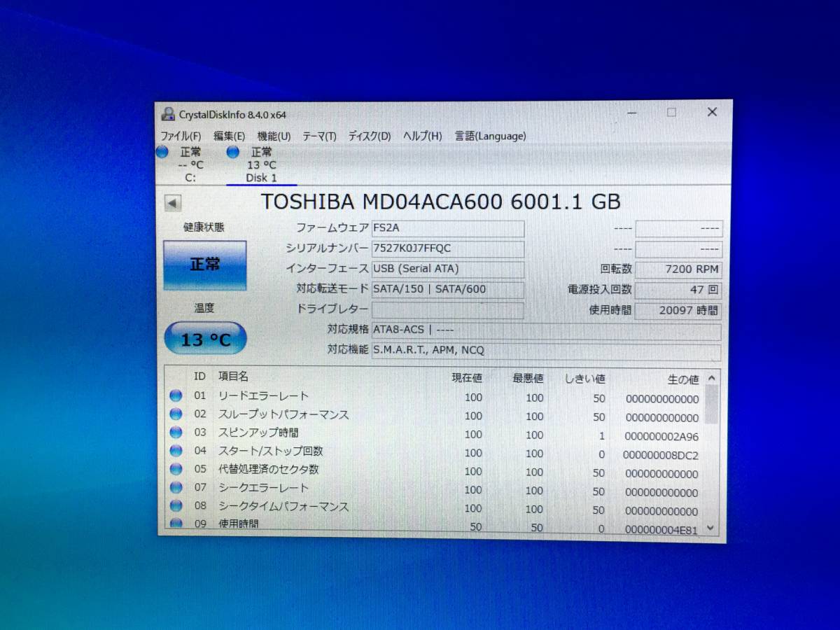Select the 代替処理済のセクタ数 row
The height and width of the screenshot is (630, 840).
pos(435,470)
